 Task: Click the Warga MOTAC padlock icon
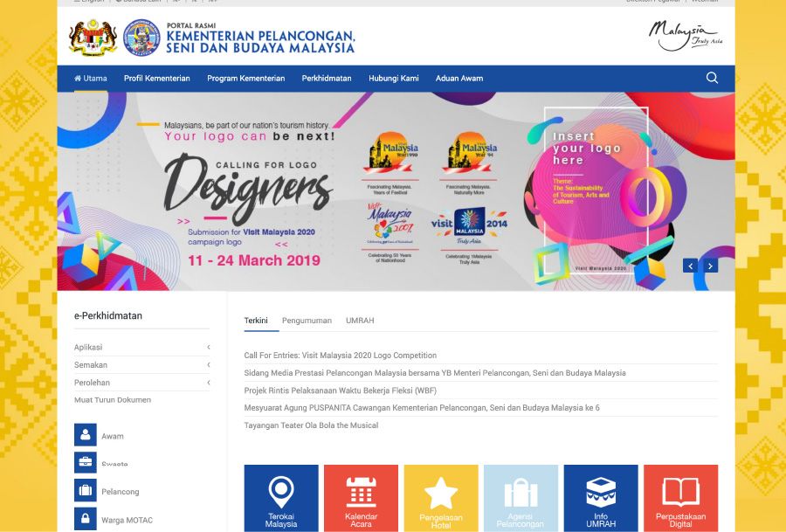click(86, 520)
